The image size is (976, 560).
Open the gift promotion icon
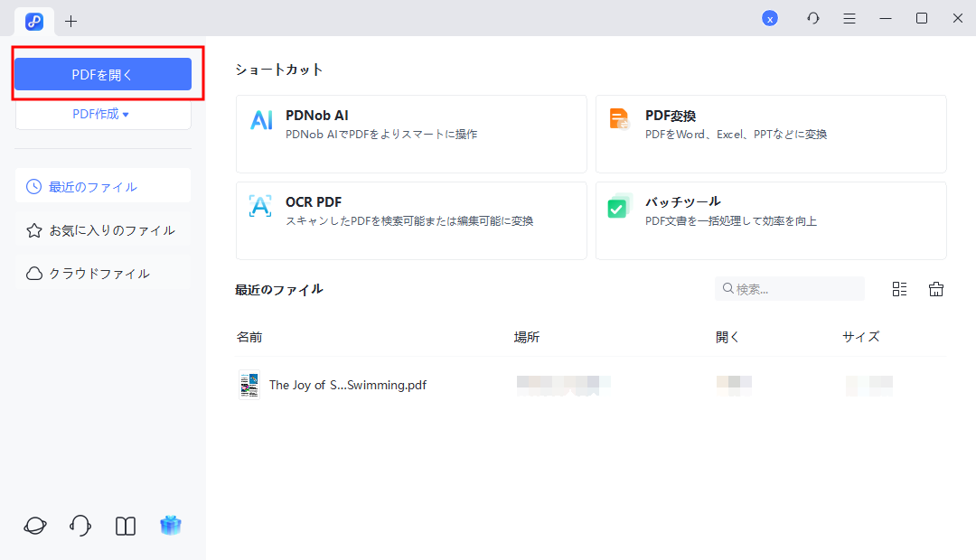point(171,525)
